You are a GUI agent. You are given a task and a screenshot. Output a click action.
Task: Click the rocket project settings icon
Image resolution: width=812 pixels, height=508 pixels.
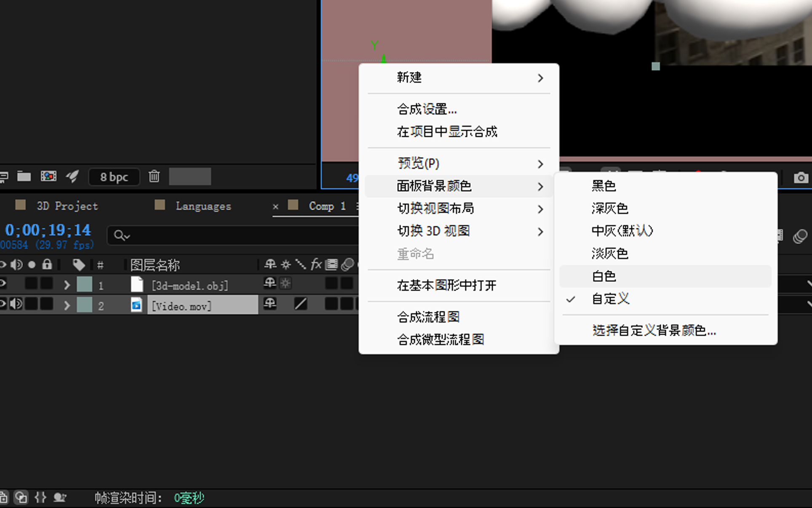coord(72,176)
